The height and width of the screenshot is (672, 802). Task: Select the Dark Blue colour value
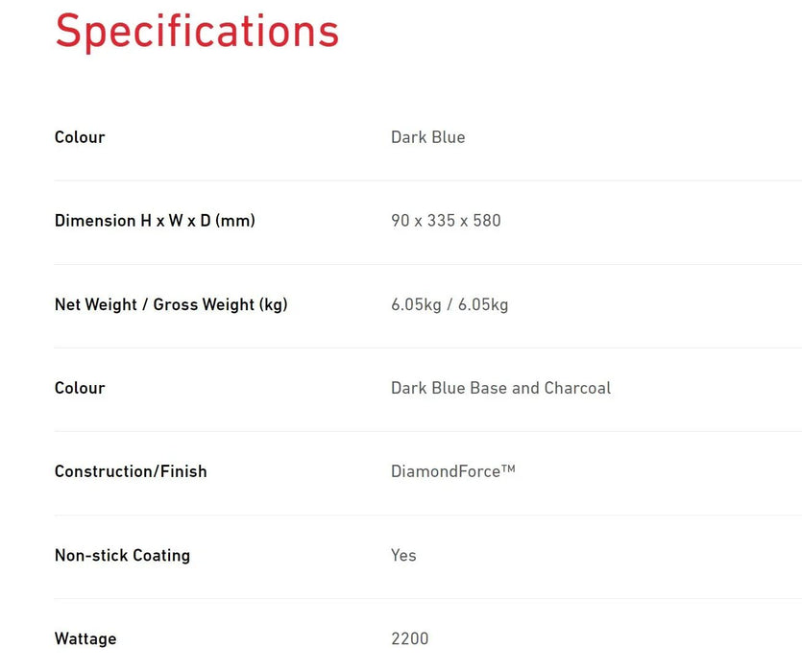tap(427, 137)
